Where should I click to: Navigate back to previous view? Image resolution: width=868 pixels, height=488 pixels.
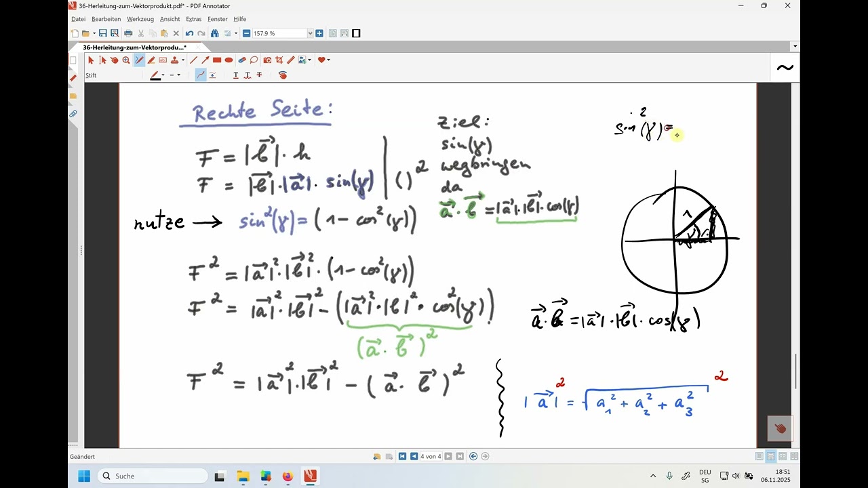click(x=473, y=457)
